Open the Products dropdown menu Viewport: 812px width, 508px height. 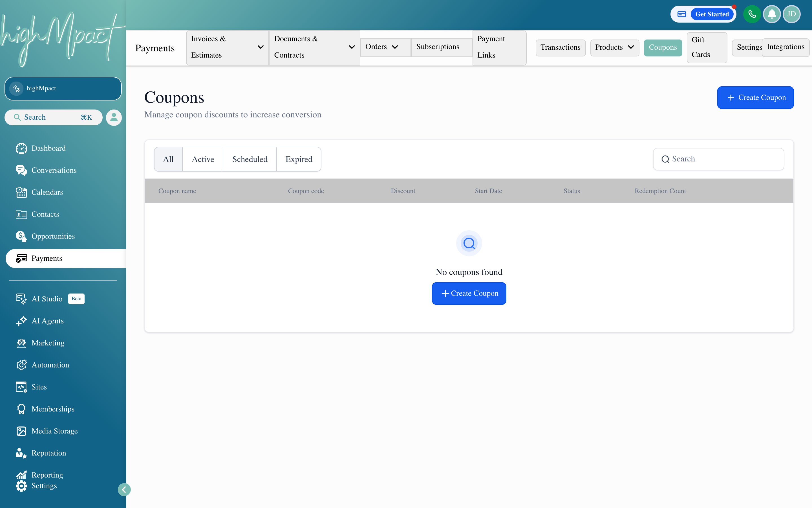(614, 47)
